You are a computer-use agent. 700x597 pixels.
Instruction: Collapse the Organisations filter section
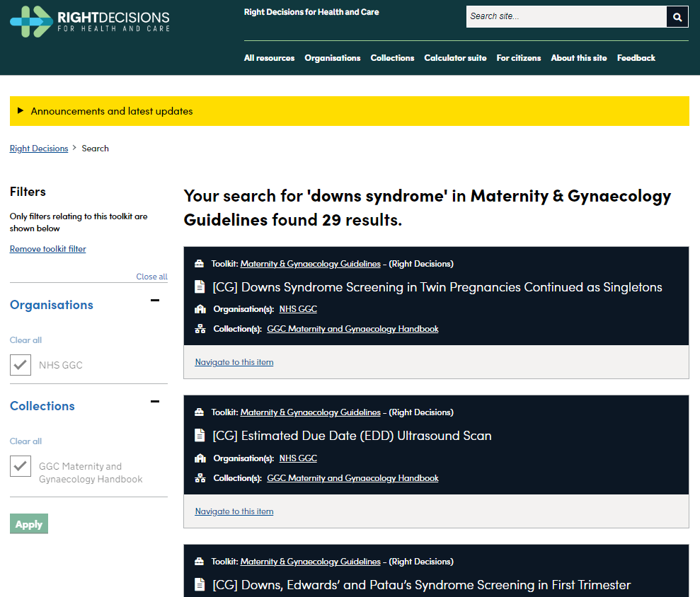click(x=155, y=301)
